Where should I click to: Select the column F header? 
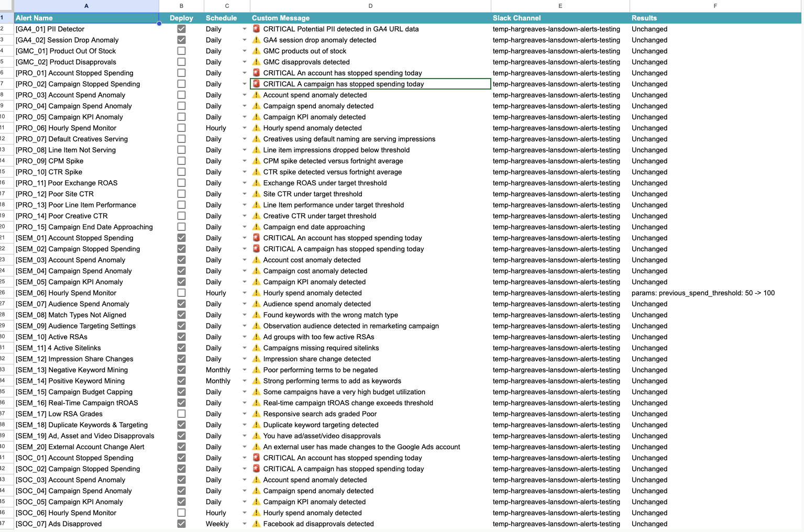[715, 6]
